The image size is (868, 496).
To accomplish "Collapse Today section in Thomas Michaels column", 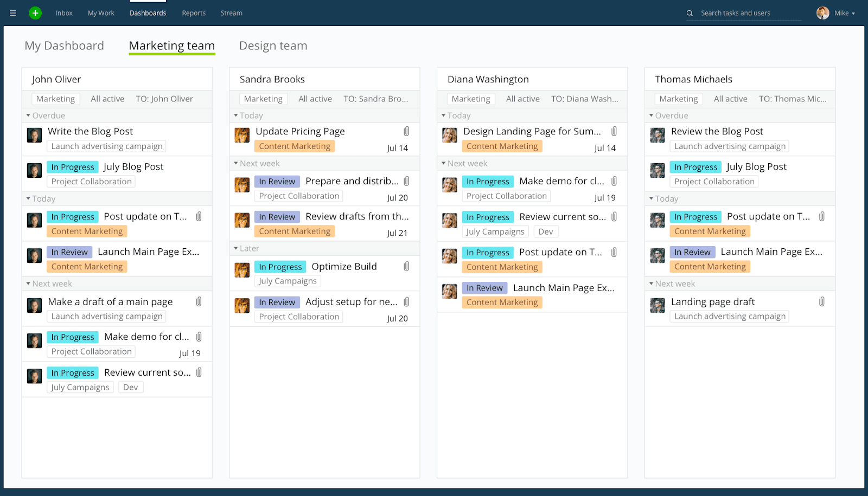I will (x=651, y=198).
